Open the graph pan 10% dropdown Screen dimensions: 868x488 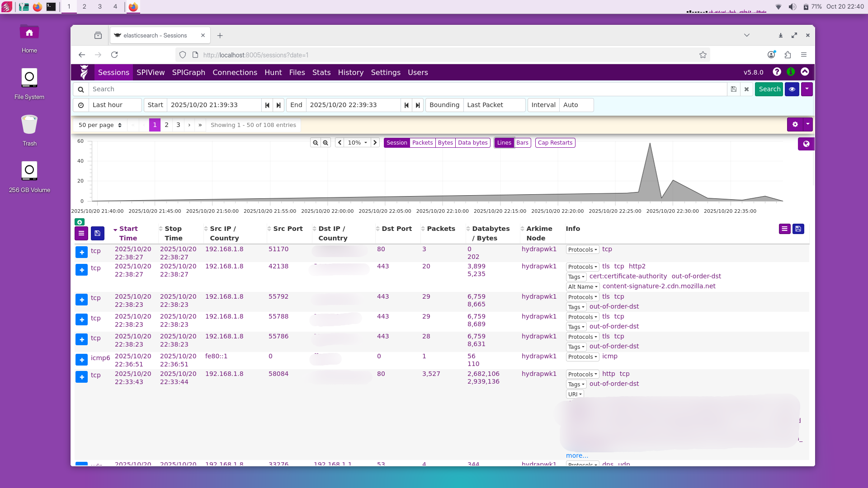(x=357, y=143)
